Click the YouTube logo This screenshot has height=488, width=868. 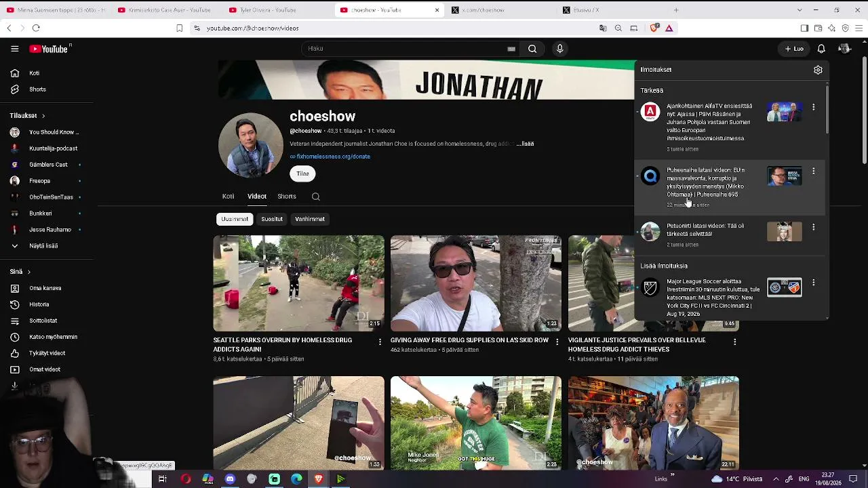[49, 49]
